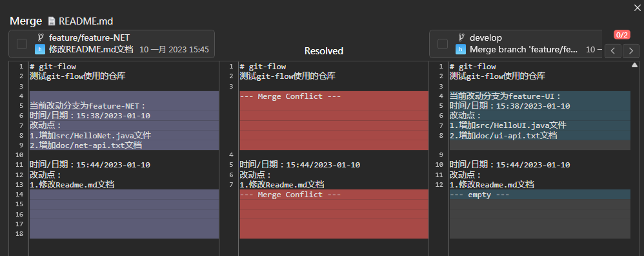
Task: Go to previous conflict arrow
Action: tap(613, 51)
